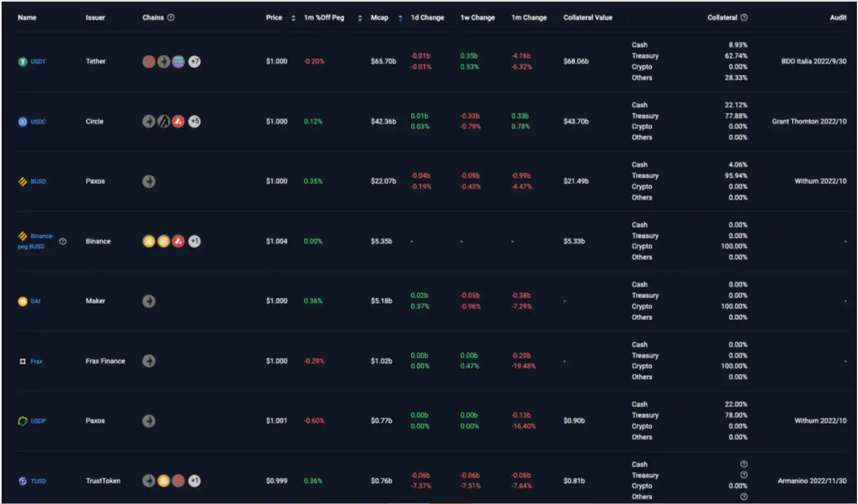Click the USDT coin logo
This screenshot has width=858, height=504.
(x=23, y=62)
